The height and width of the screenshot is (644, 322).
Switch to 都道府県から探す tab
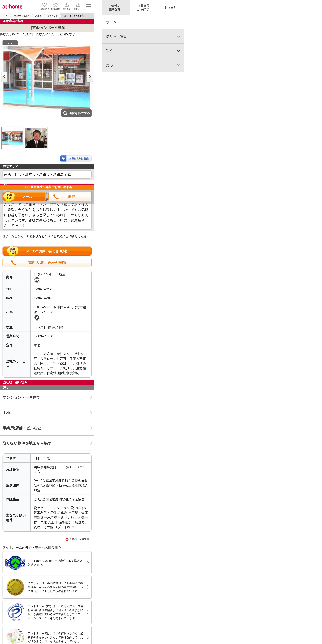click(x=143, y=8)
